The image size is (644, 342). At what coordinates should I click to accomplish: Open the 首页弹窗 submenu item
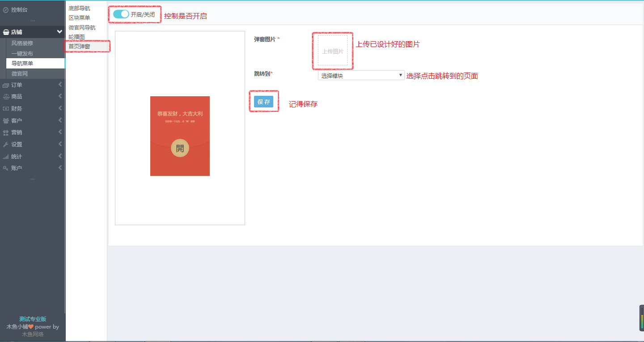pos(79,46)
